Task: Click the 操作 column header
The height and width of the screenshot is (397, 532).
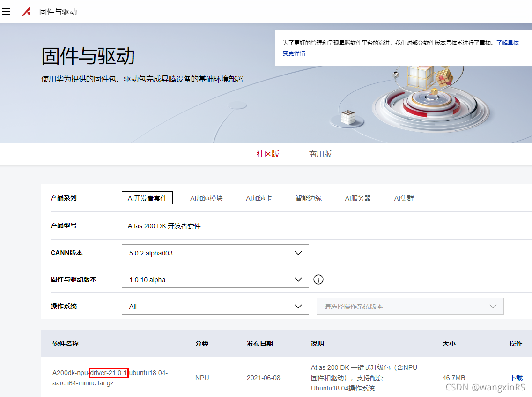Action: [516, 344]
